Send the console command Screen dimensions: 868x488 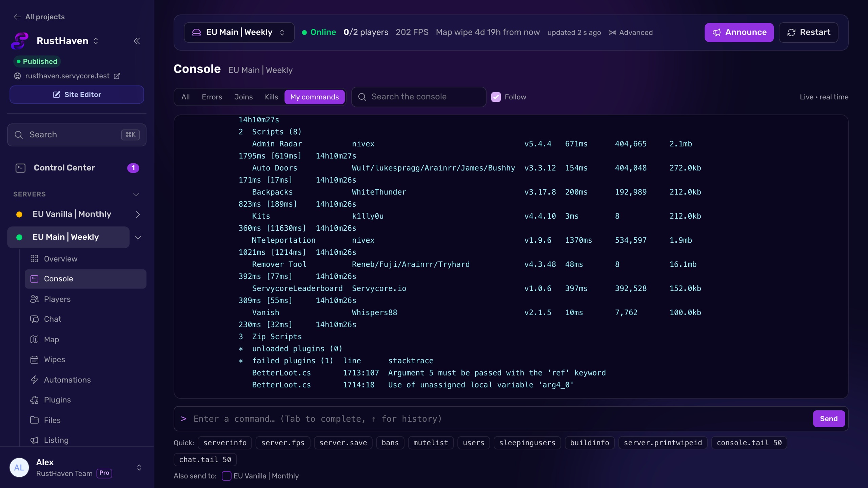[829, 419]
